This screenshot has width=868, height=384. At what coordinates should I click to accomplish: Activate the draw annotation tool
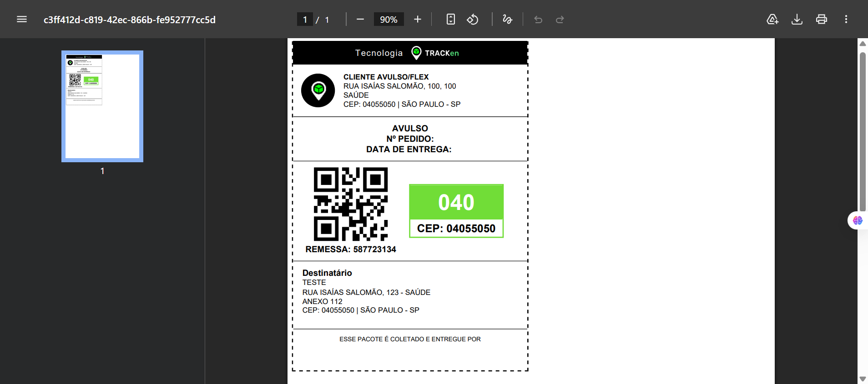pos(507,19)
